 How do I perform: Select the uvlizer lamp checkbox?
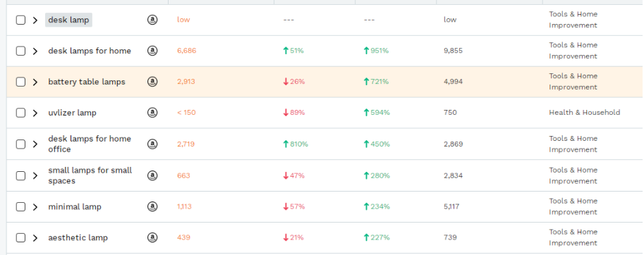20,113
